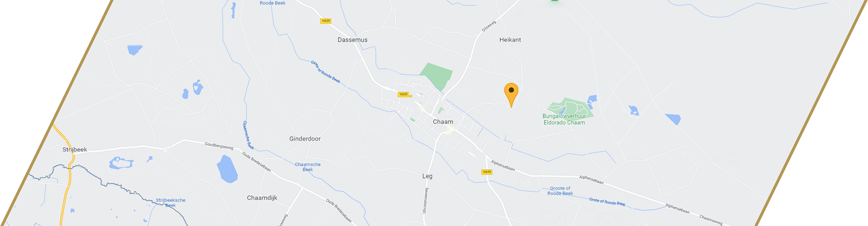
Task: Click the Chaam town label
Action: pos(443,121)
